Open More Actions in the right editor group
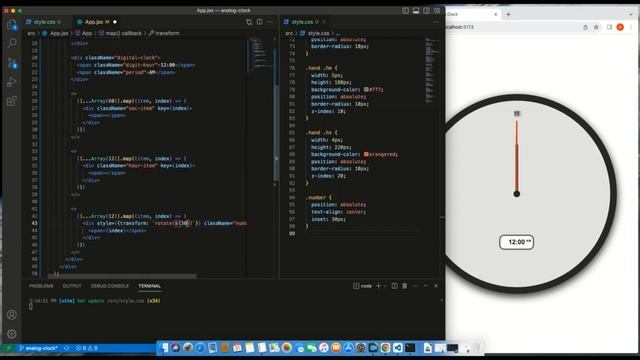Screen dimensions: 640x360 [436, 22]
